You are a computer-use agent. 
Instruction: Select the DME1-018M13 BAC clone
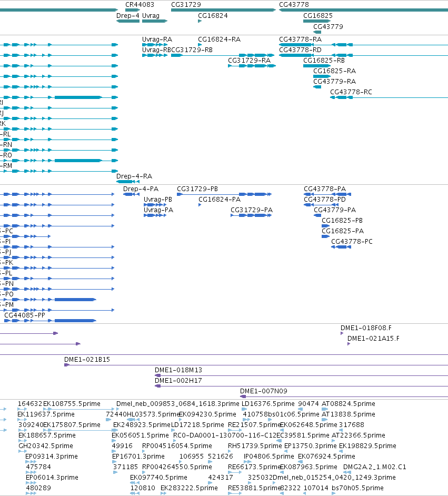pyautogui.click(x=301, y=375)
